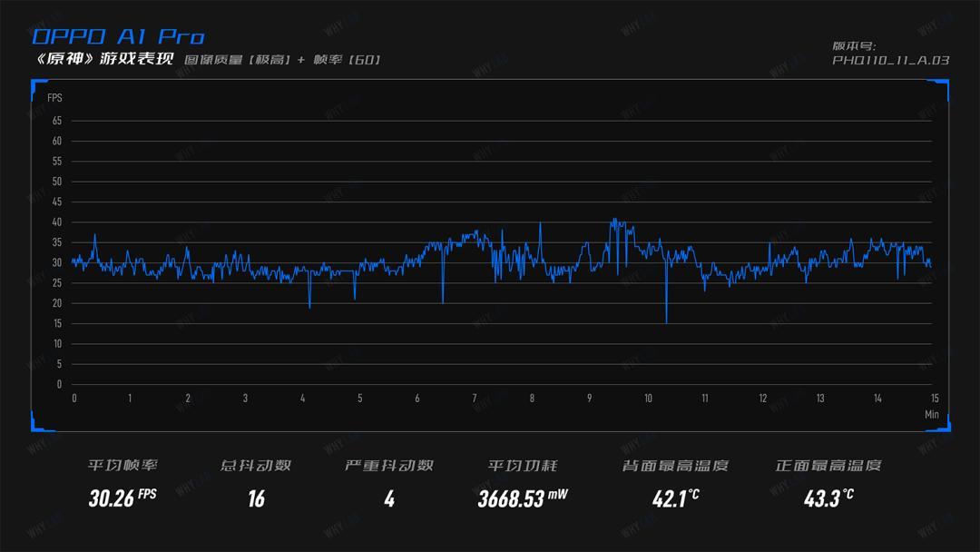Click the 3668.53 mW power value

523,498
